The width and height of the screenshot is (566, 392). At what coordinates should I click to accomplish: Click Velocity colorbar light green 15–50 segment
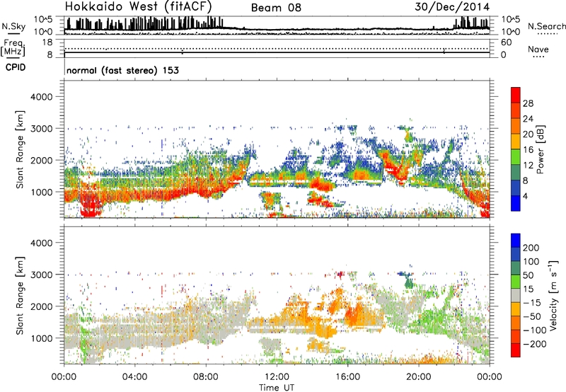(516, 282)
